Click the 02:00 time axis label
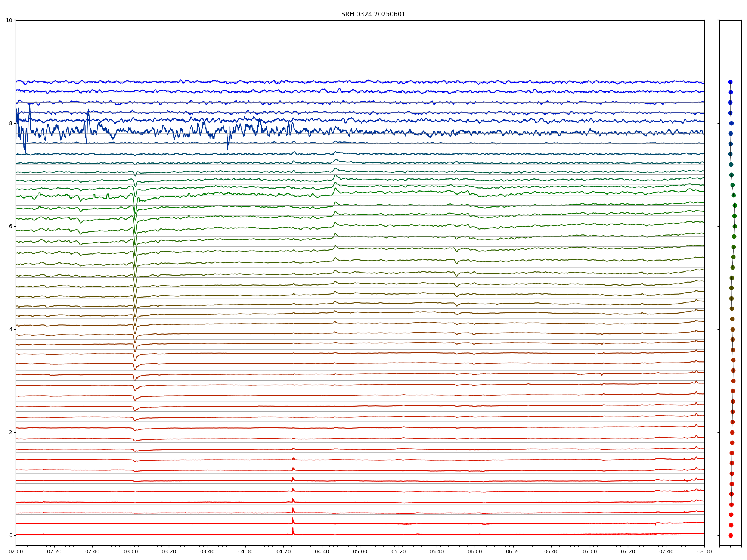 coord(16,551)
